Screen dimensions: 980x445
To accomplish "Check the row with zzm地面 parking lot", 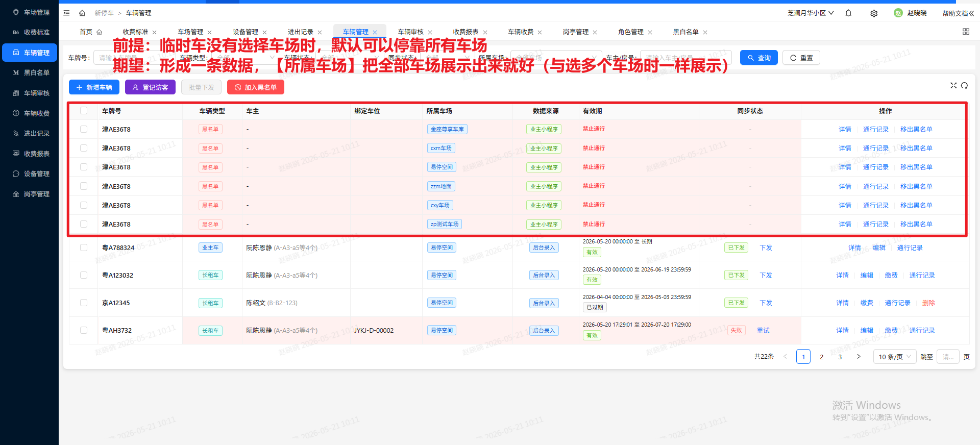I will (x=84, y=186).
